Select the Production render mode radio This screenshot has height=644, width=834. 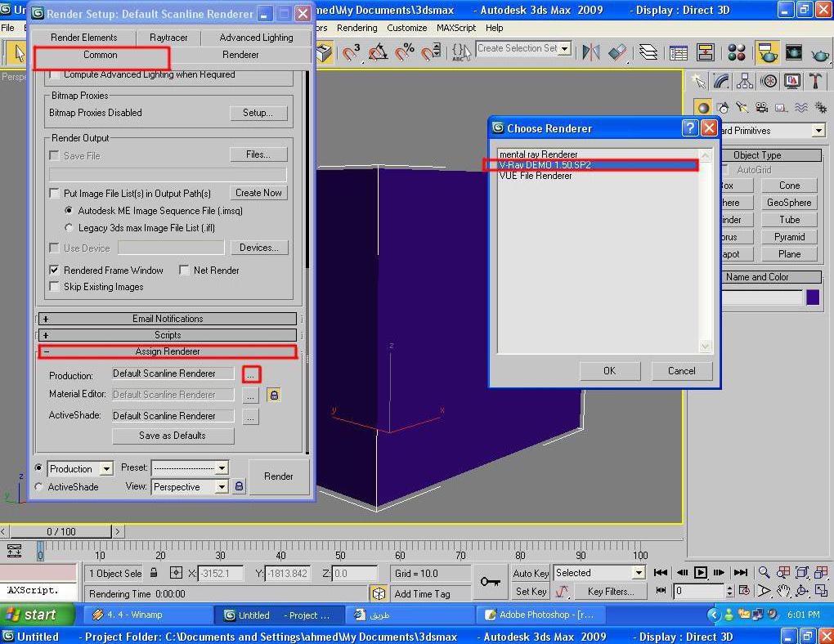[x=38, y=468]
